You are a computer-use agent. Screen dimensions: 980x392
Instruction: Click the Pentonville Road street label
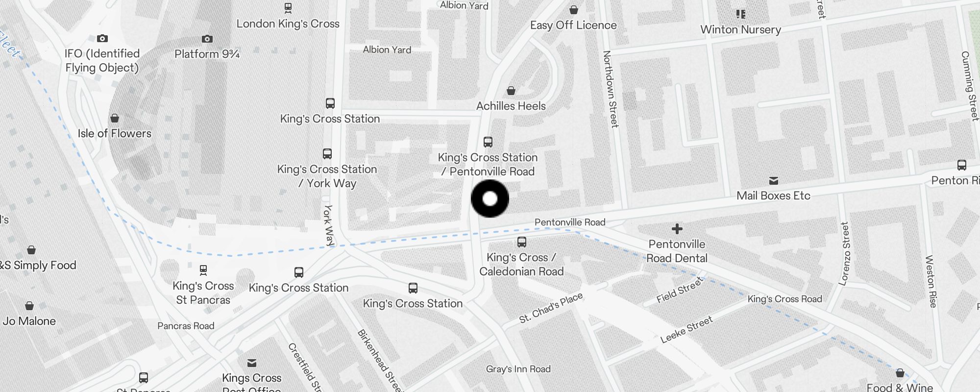point(570,222)
